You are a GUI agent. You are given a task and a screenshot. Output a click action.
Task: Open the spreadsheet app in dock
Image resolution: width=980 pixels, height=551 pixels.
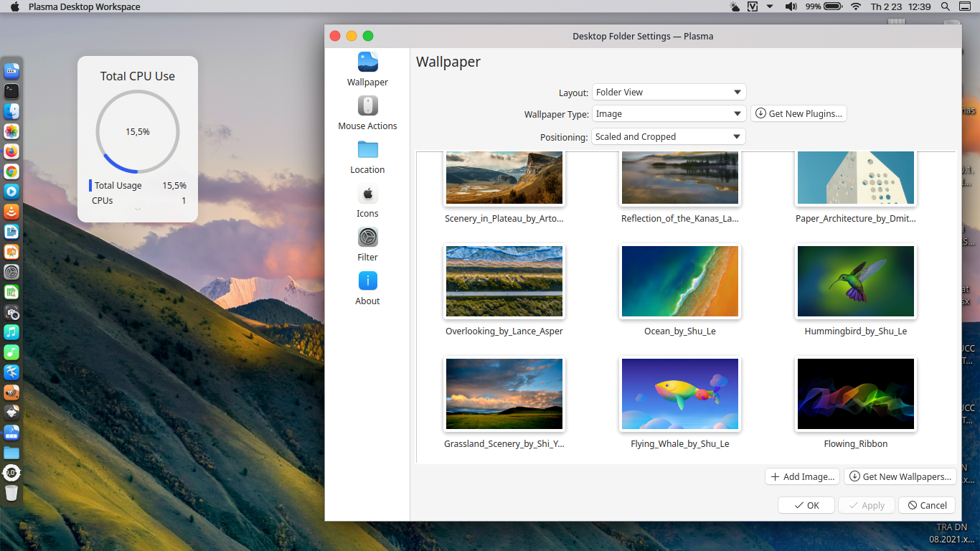[x=11, y=292]
